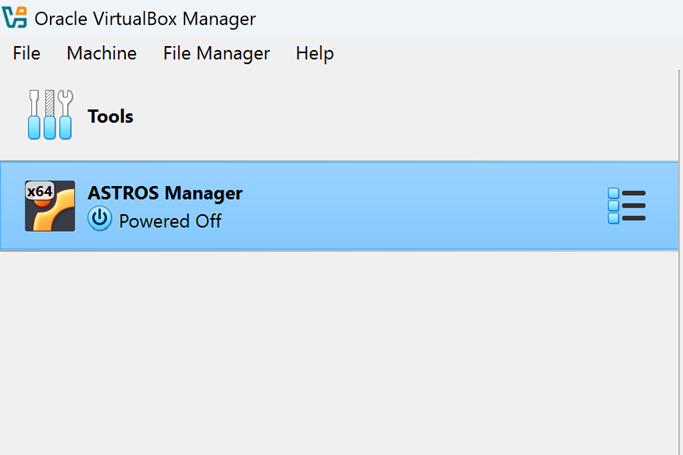Click the VirtualBox logo in title bar
This screenshot has height=455, width=683.
point(15,18)
